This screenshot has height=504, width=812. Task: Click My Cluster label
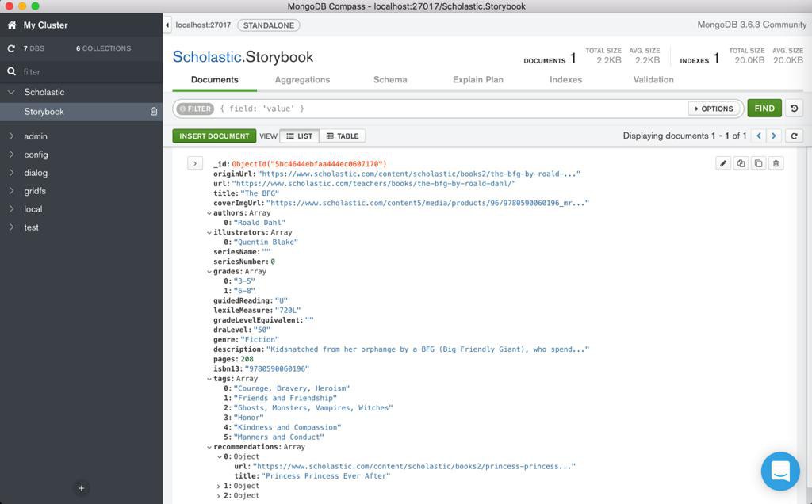(45, 25)
